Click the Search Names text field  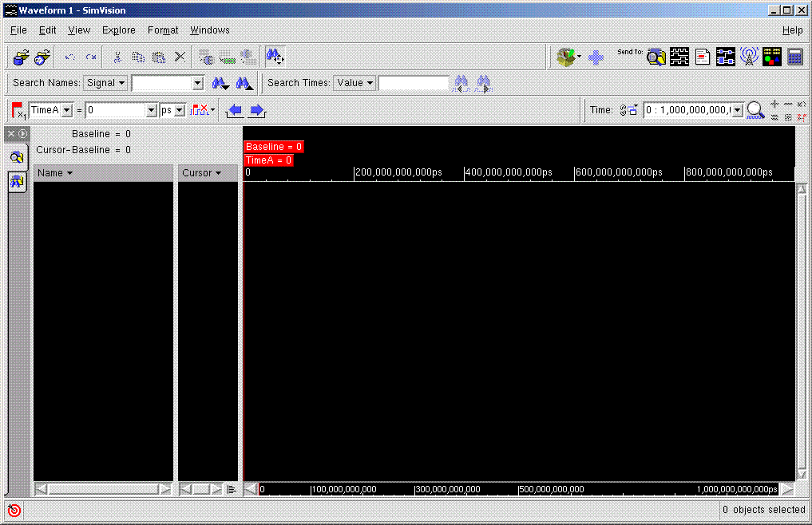coord(163,83)
